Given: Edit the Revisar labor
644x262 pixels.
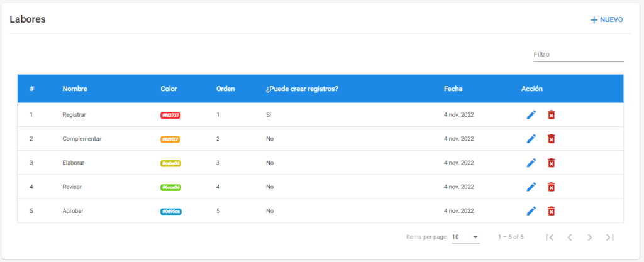Looking at the screenshot, I should coord(531,187).
